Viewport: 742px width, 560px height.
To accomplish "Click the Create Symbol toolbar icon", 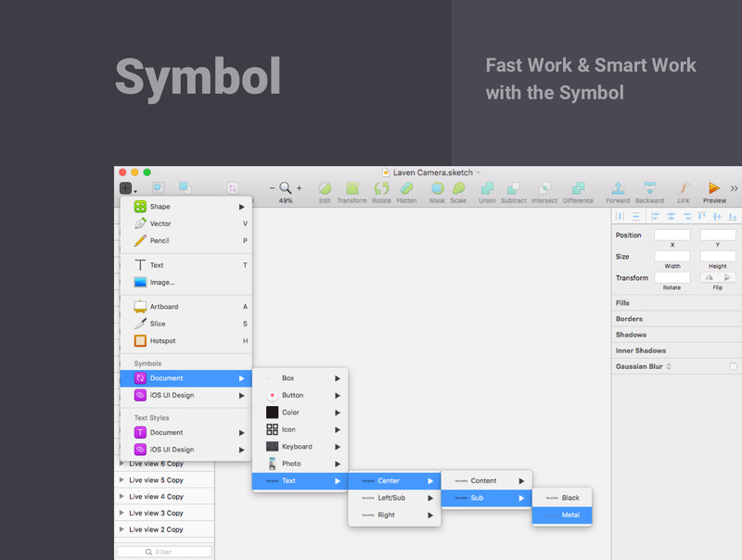I will [x=233, y=188].
